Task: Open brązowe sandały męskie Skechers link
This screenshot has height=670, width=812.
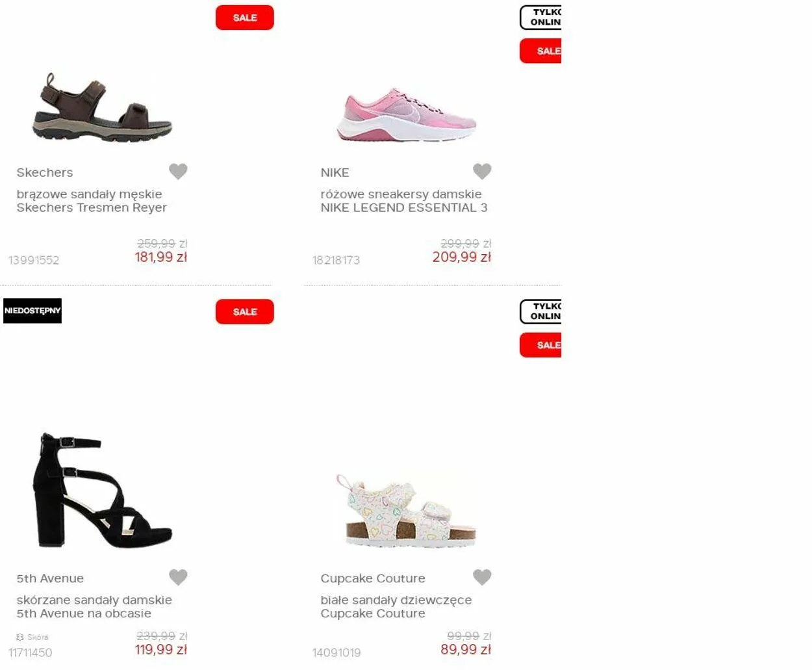Action: 92,201
